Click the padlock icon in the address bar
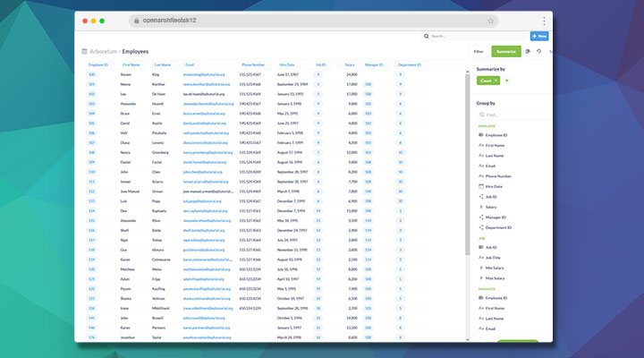 click(136, 21)
